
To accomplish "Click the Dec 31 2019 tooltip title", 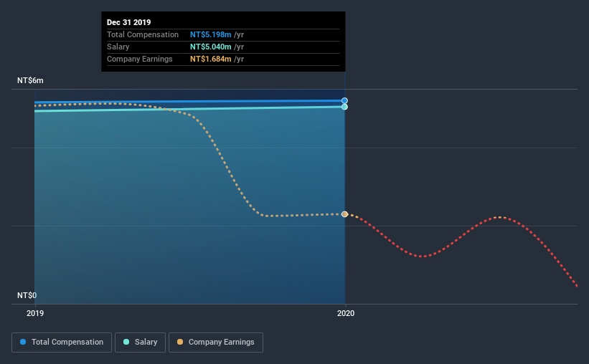I will pyautogui.click(x=129, y=22).
